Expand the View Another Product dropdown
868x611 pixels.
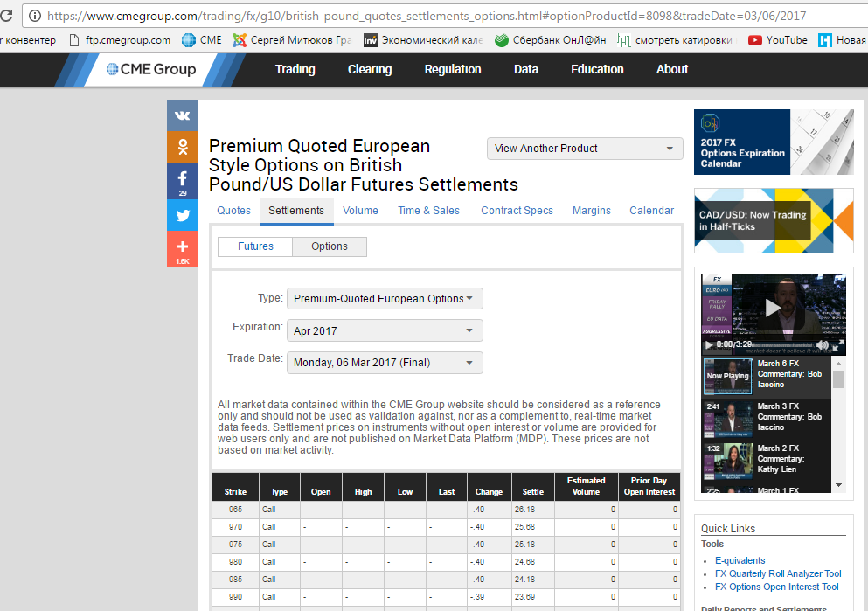tap(585, 149)
